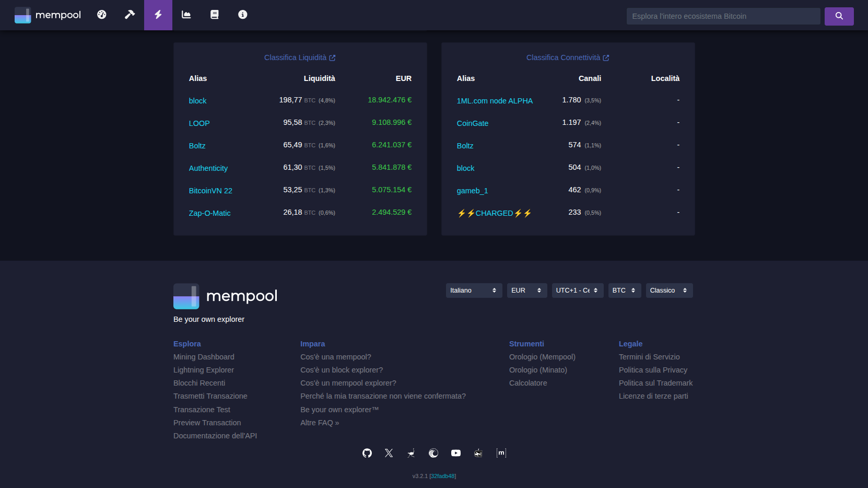
Task: Open the Lightning bolt navigation tab
Action: click(x=158, y=15)
